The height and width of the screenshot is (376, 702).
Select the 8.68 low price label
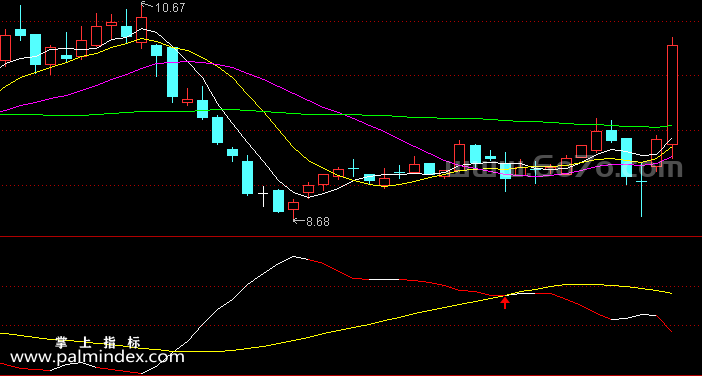[x=318, y=222]
